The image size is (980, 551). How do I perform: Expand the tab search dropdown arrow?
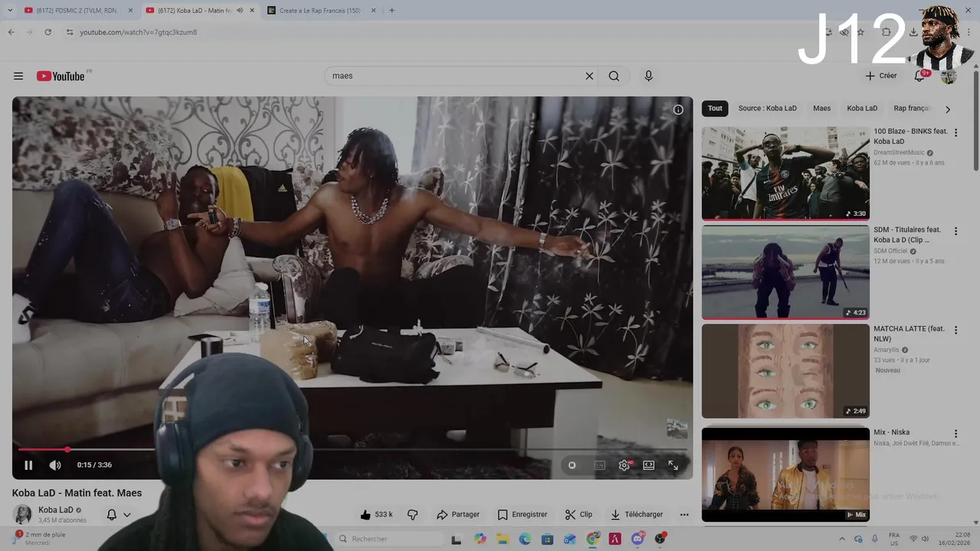point(10,11)
